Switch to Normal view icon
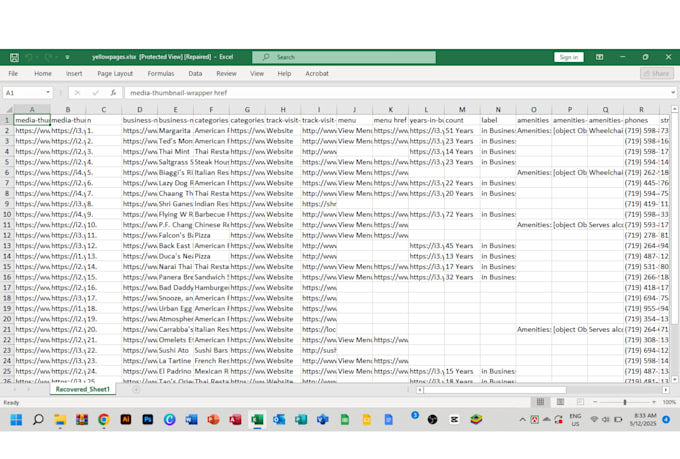This screenshot has height=459, width=680. (x=540, y=402)
